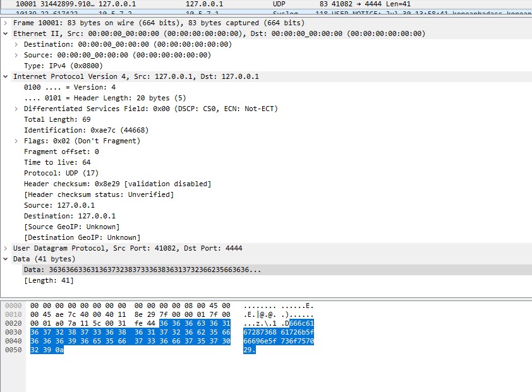This screenshot has width=532, height=392.
Task: Expand the Frame 10001 details section
Action: click(x=5, y=23)
